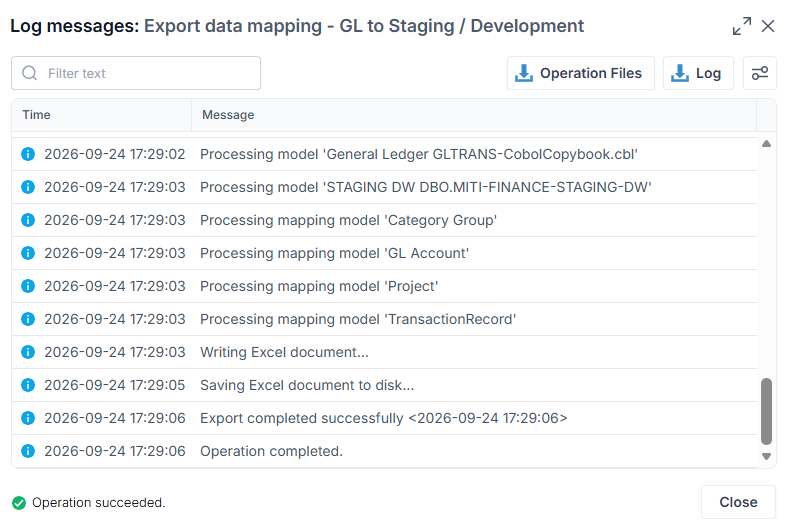
Task: Select 'Writing Excel document...' message
Action: point(284,352)
